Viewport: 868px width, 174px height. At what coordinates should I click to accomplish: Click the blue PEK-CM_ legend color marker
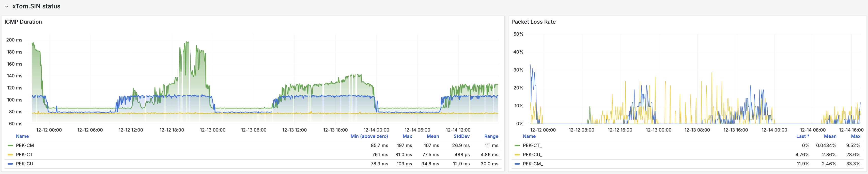(517, 164)
